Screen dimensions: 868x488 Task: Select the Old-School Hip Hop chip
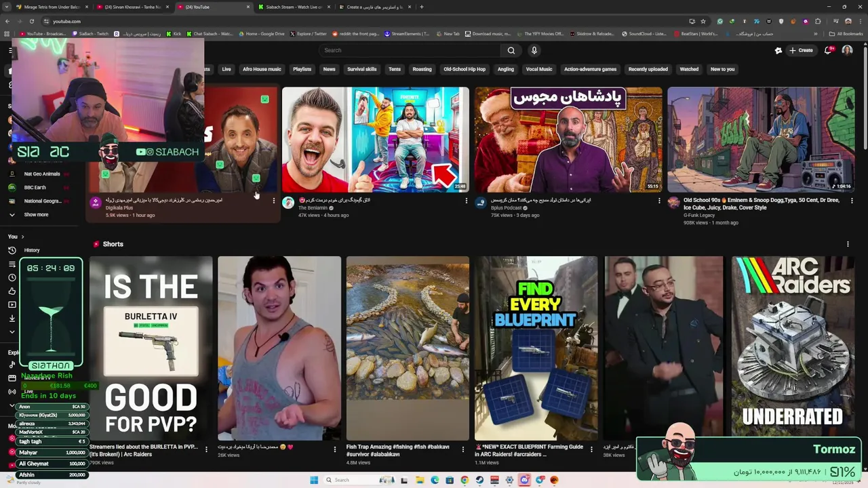click(x=465, y=69)
